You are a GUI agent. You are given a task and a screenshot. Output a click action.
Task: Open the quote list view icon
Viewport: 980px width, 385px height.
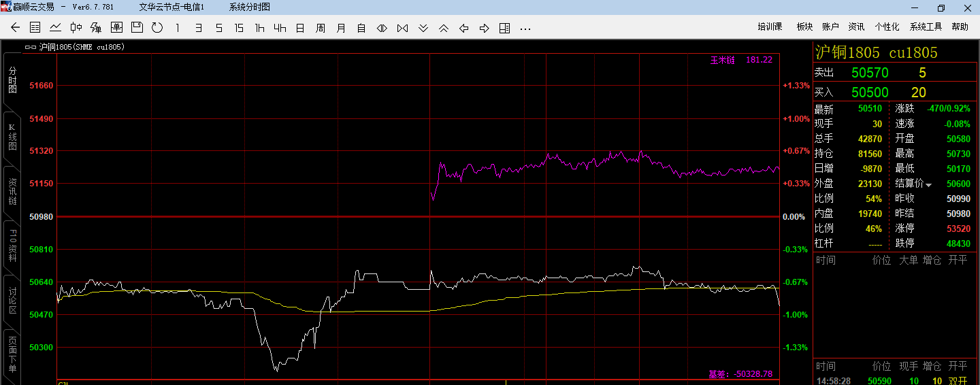(35, 28)
